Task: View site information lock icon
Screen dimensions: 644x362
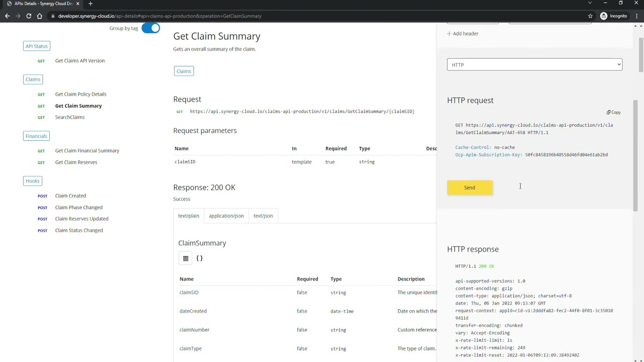Action: (52, 16)
